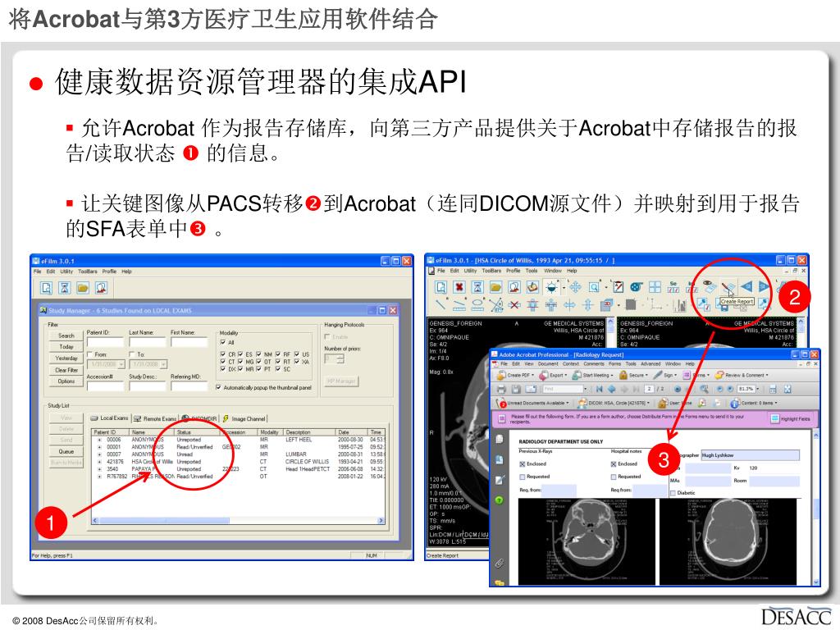The width and height of the screenshot is (840, 630).
Task: Select the window/level tool in eFilm viewer toolbar
Action: [x=550, y=287]
